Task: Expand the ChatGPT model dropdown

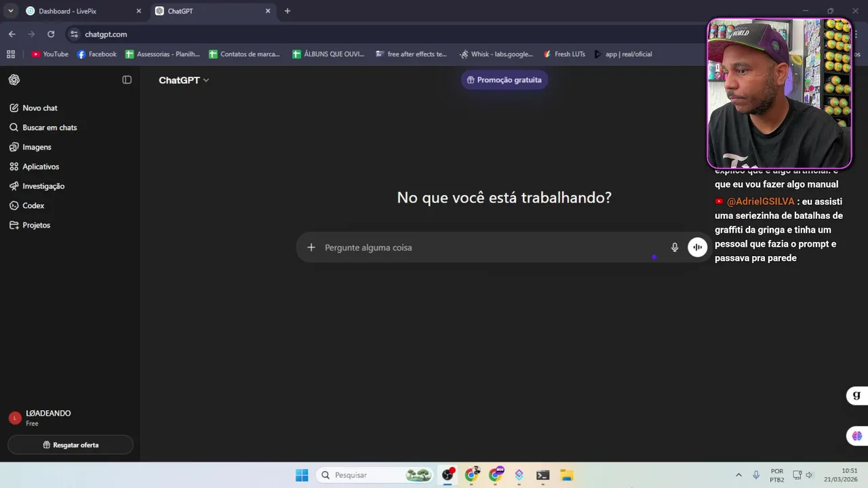Action: [184, 80]
